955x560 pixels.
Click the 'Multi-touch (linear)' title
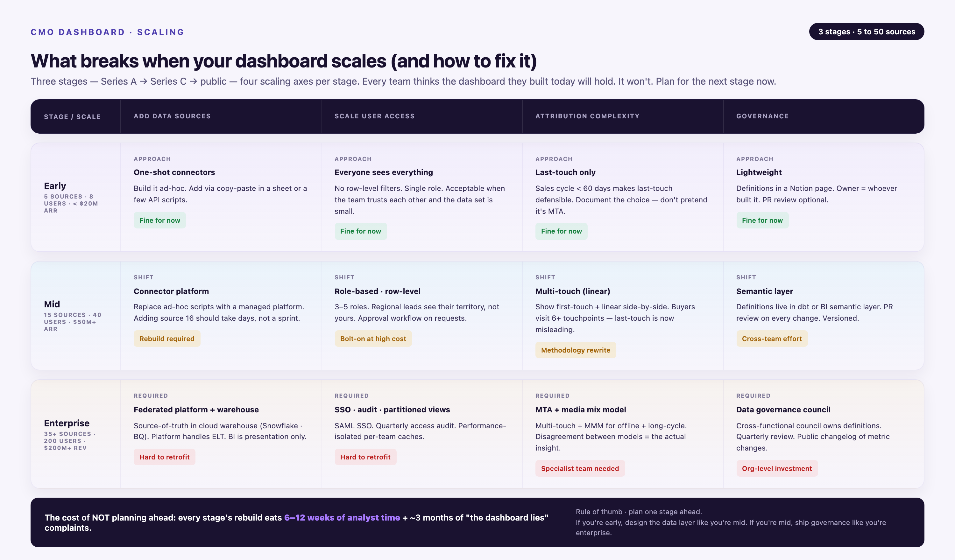click(x=573, y=291)
